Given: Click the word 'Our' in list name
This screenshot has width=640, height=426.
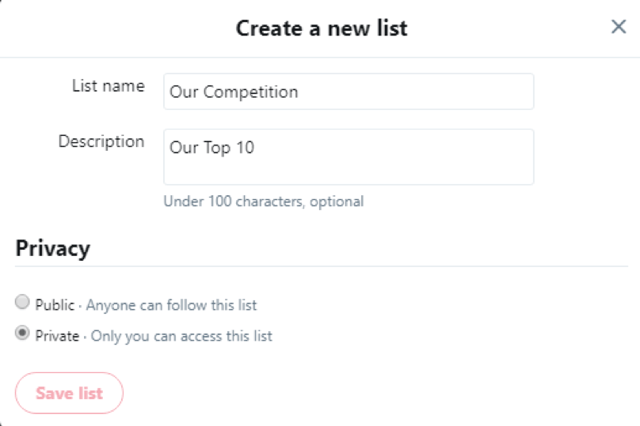Looking at the screenshot, I should pos(184,92).
